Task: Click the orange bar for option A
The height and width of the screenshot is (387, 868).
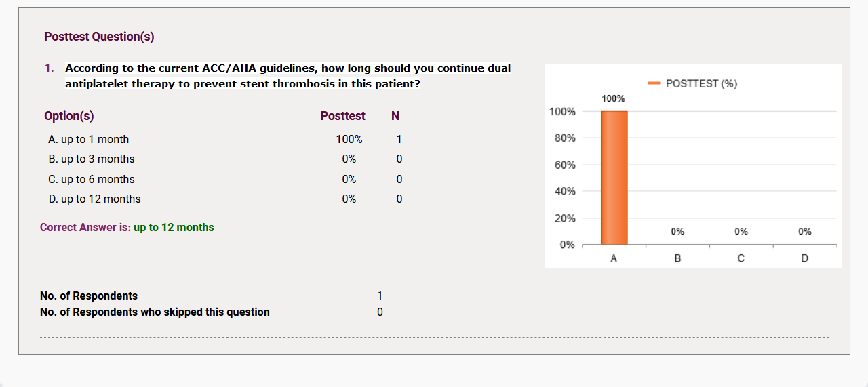Action: click(x=614, y=178)
